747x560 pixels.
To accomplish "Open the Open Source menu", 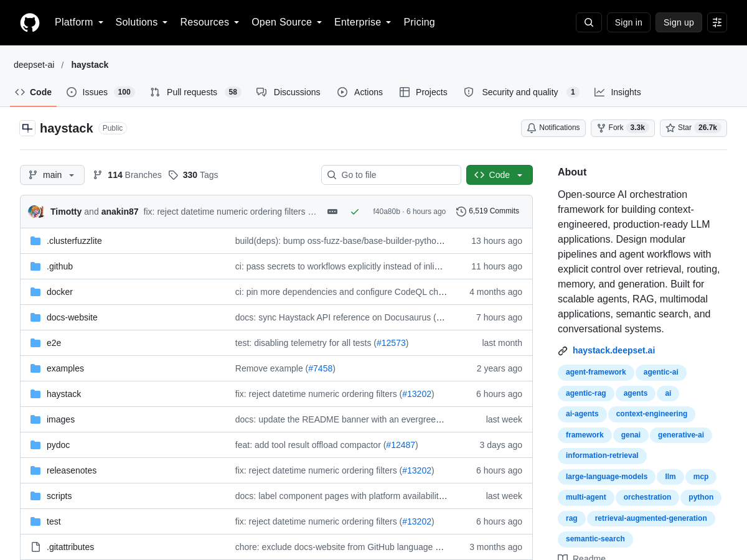I will tap(287, 22).
